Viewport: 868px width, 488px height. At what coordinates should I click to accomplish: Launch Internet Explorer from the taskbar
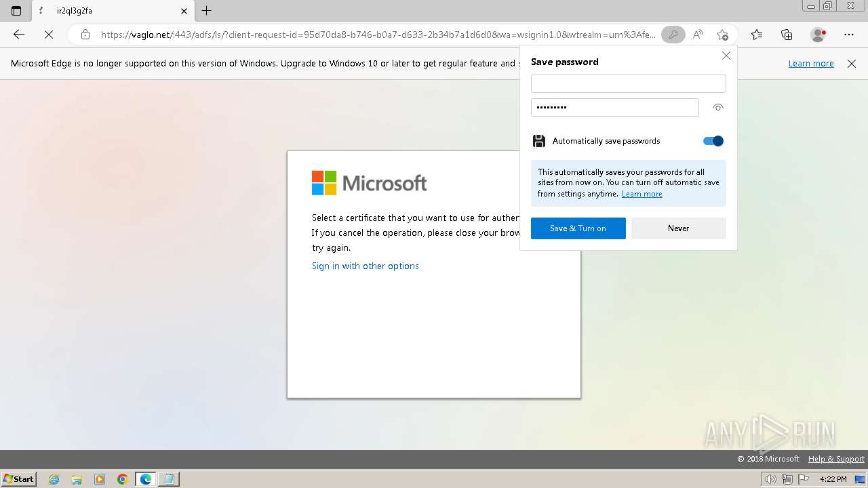point(54,479)
